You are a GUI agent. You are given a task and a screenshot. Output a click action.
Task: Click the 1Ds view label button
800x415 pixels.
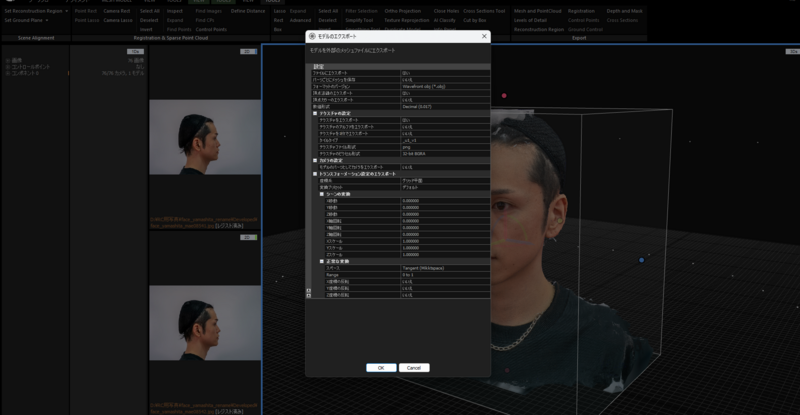tap(135, 52)
